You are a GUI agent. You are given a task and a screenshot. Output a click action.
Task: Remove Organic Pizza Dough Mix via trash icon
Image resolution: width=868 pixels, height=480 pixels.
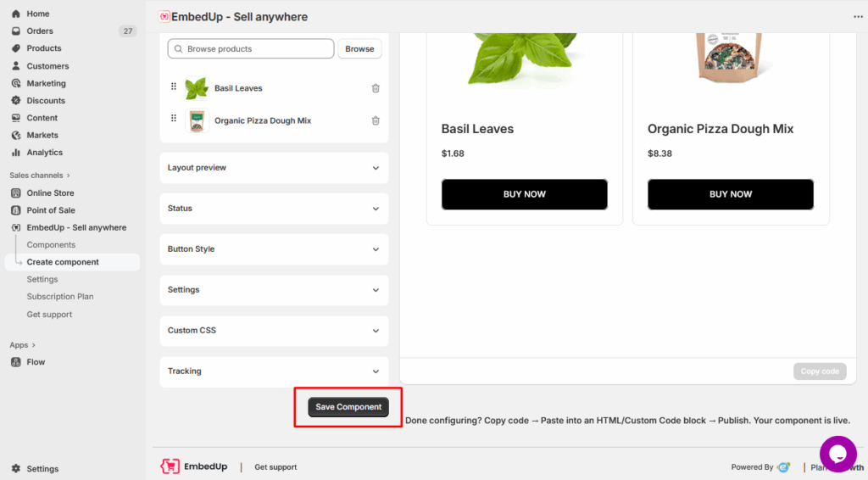(x=376, y=120)
